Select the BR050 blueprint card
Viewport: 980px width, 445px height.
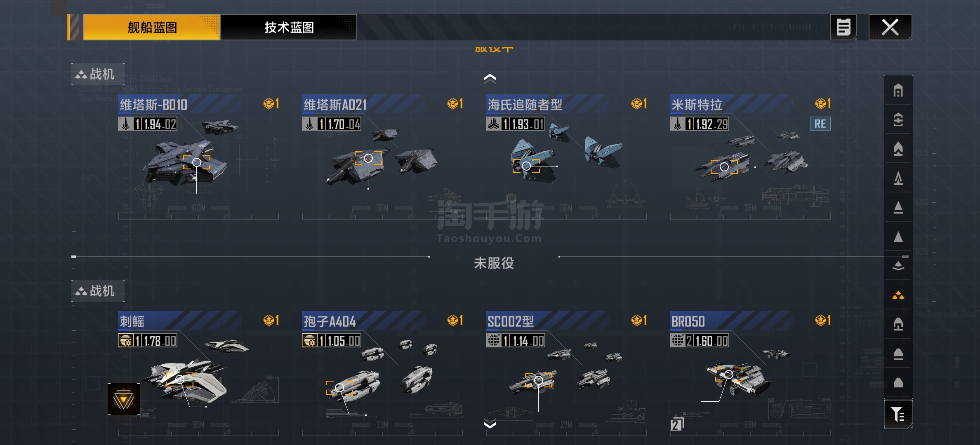(750, 373)
